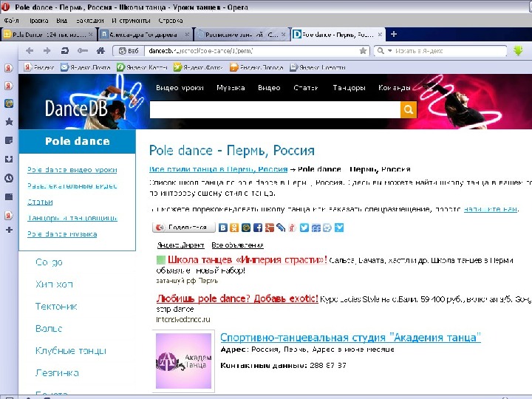Open the Инструменты menu
This screenshot has width=532, height=399.
pos(132,21)
